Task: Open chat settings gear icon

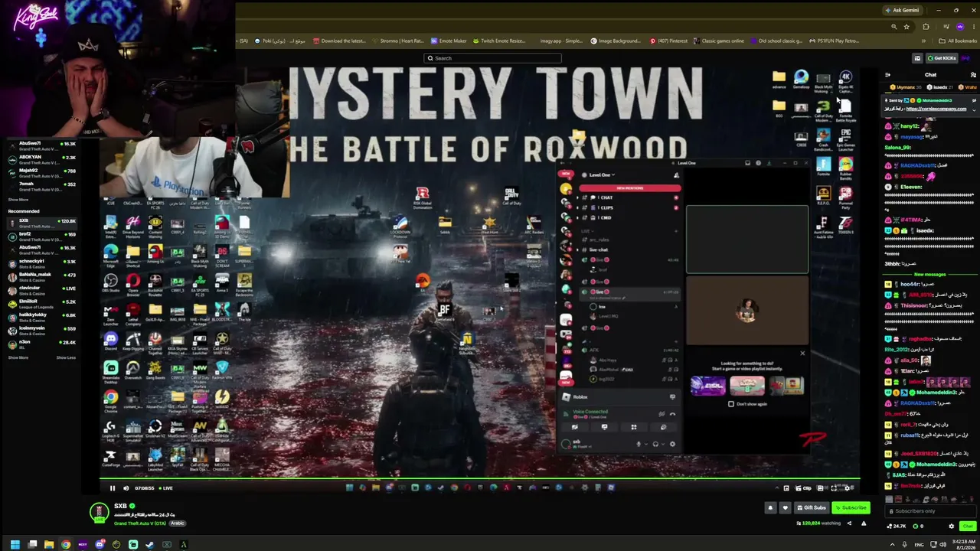Action: pyautogui.click(x=952, y=527)
